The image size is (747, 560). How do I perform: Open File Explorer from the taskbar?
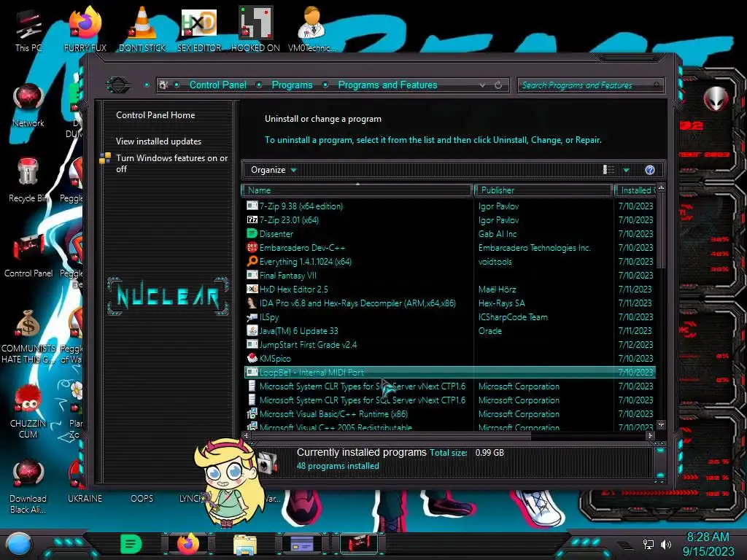coord(245,545)
